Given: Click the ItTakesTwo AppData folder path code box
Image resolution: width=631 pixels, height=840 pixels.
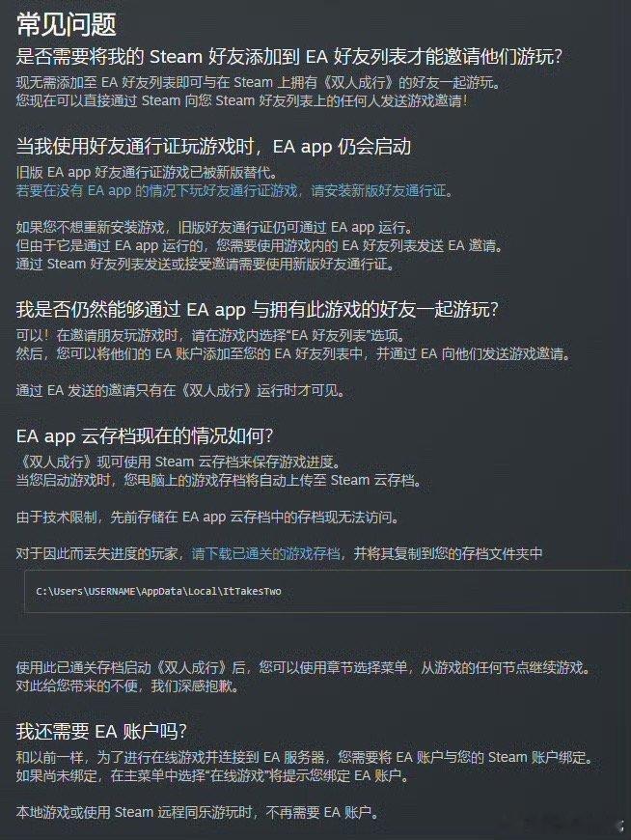Looking at the screenshot, I should click(x=327, y=591).
